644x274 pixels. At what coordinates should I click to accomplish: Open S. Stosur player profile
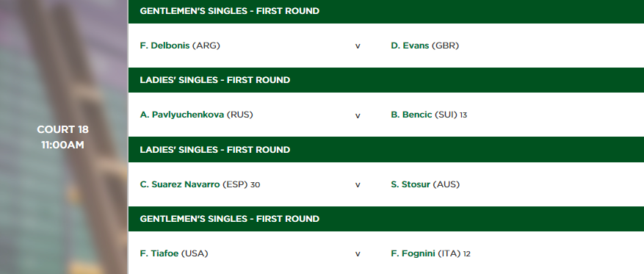[x=410, y=184]
